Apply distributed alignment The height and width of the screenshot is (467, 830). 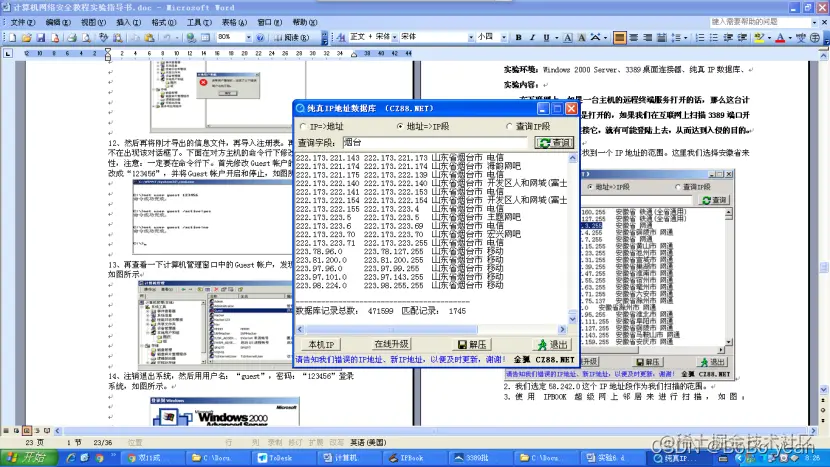(x=662, y=38)
